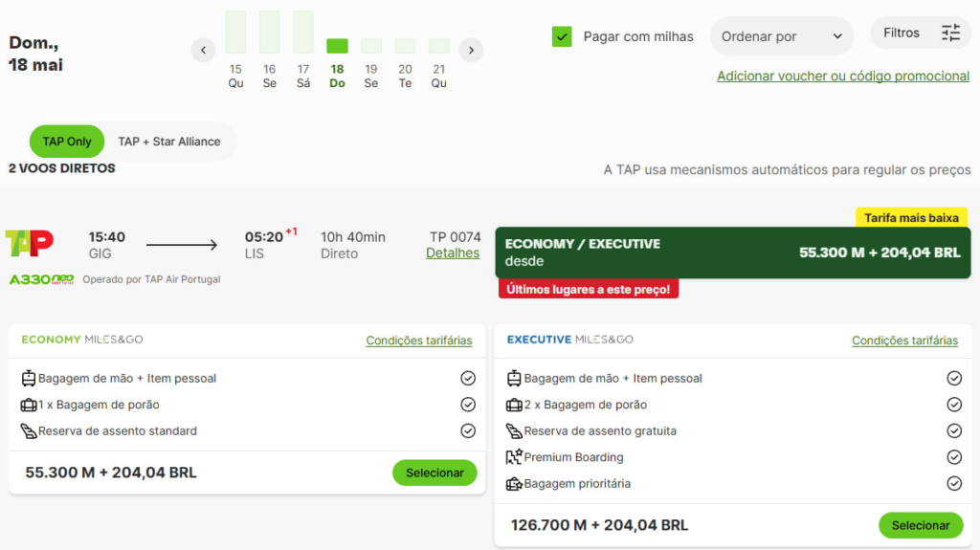
Task: Click checkmark beside Premium Boarding
Action: (x=954, y=457)
